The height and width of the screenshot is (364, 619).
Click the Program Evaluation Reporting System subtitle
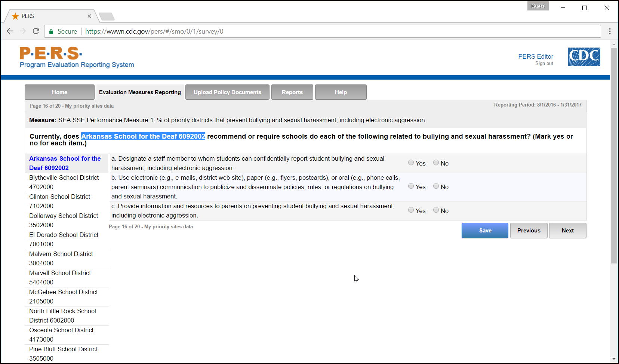(77, 65)
